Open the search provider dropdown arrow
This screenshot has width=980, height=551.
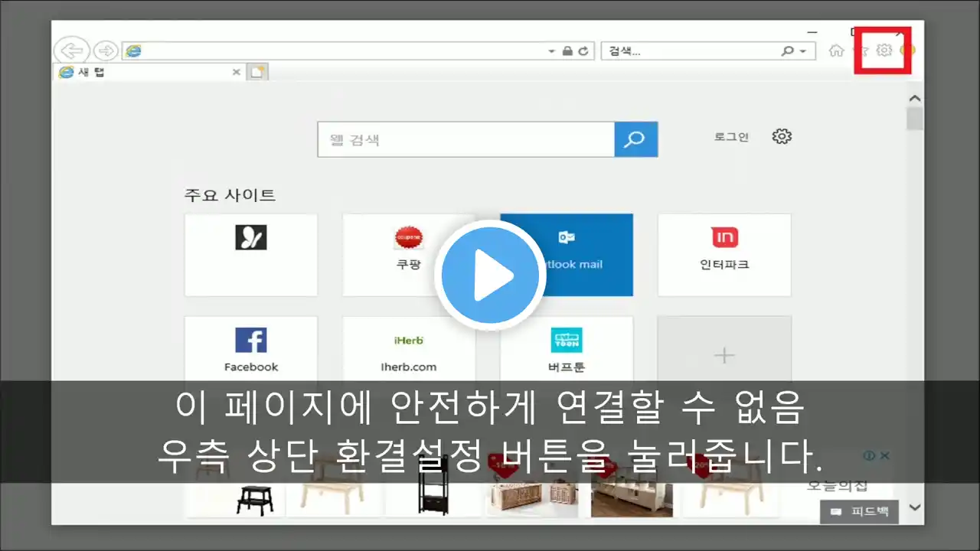click(802, 51)
